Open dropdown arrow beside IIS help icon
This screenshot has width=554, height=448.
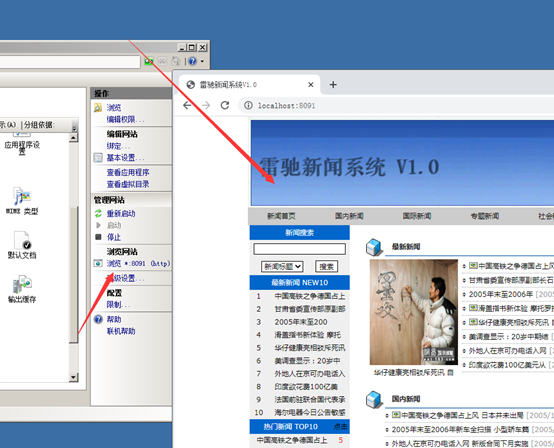click(x=202, y=61)
